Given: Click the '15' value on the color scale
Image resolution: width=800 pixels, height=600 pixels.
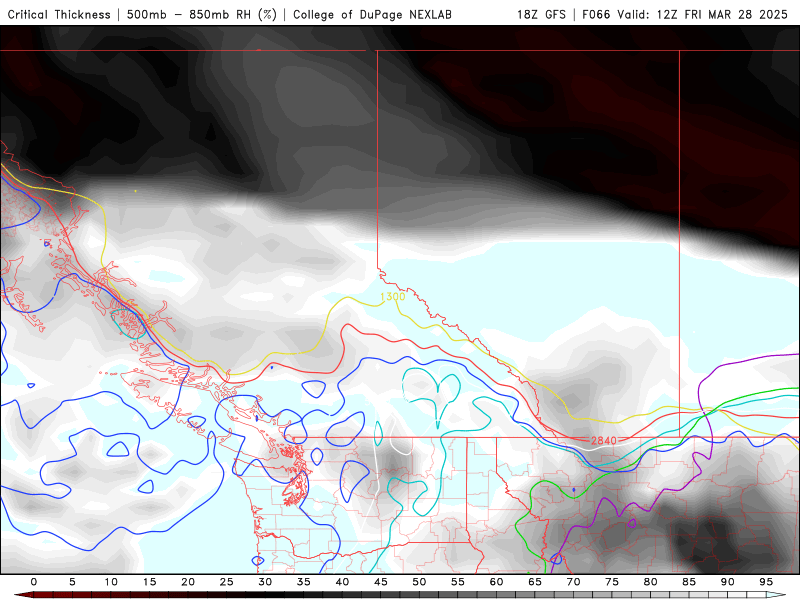Looking at the screenshot, I should pyautogui.click(x=149, y=582).
